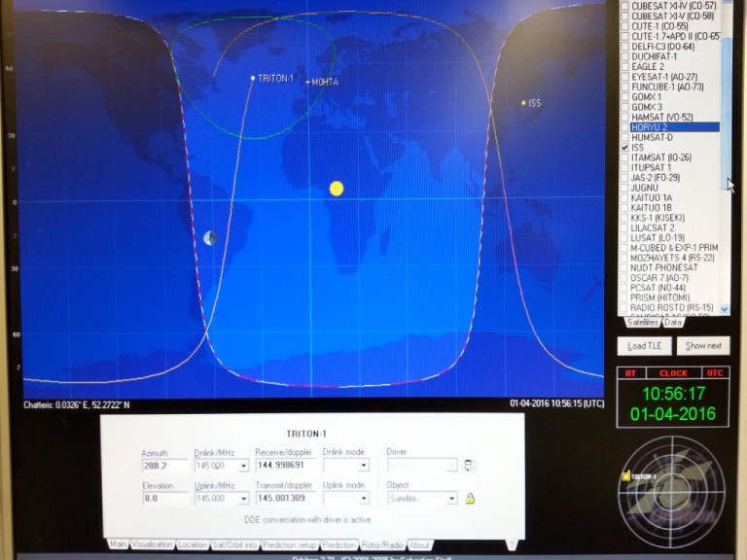Viewport: 747px width, 560px height.
Task: Enable the GOMX 3 checkbox
Action: tap(624, 107)
